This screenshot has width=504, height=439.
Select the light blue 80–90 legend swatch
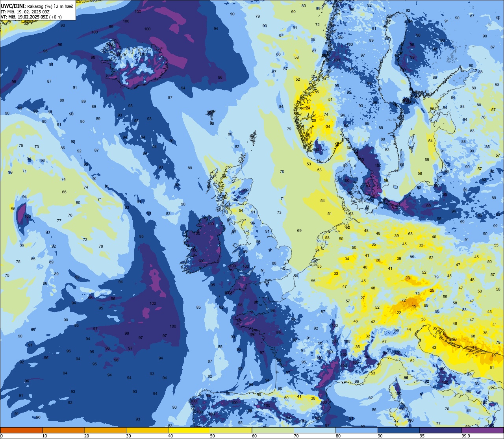click(357, 430)
